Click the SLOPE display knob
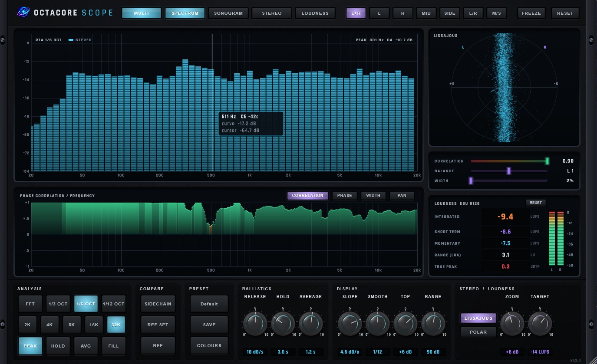 tap(350, 325)
